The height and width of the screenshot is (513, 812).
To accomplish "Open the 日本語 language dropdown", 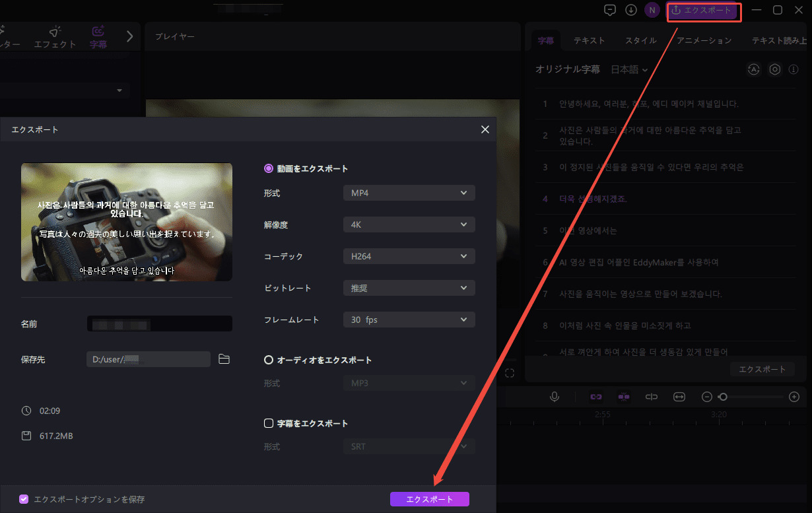I will (x=629, y=69).
